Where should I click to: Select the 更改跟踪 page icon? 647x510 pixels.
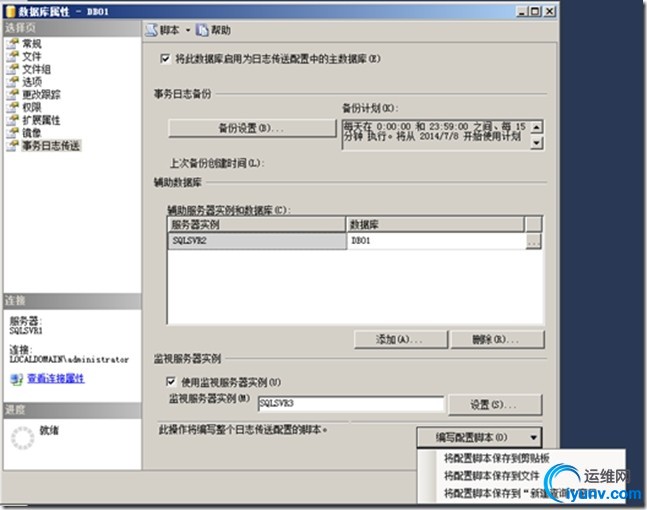click(x=13, y=94)
